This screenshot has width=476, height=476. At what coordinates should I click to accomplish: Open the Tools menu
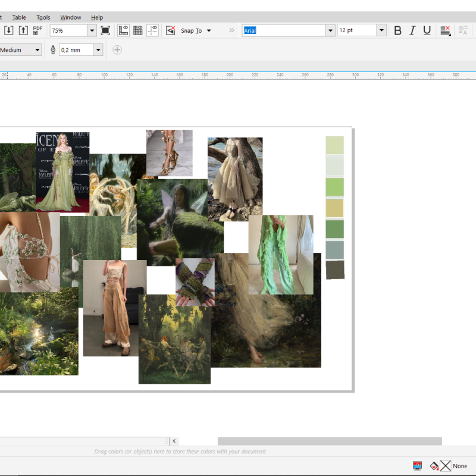pyautogui.click(x=43, y=17)
